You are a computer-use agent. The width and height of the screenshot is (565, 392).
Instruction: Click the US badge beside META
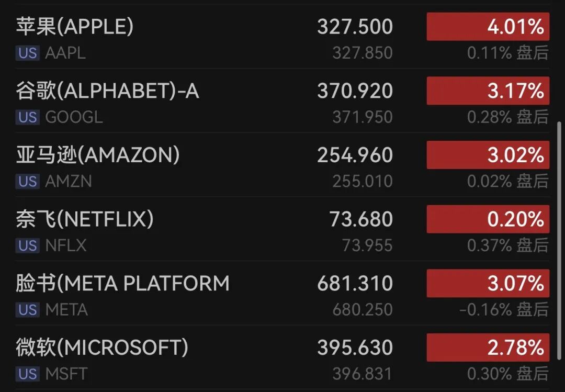coord(28,310)
